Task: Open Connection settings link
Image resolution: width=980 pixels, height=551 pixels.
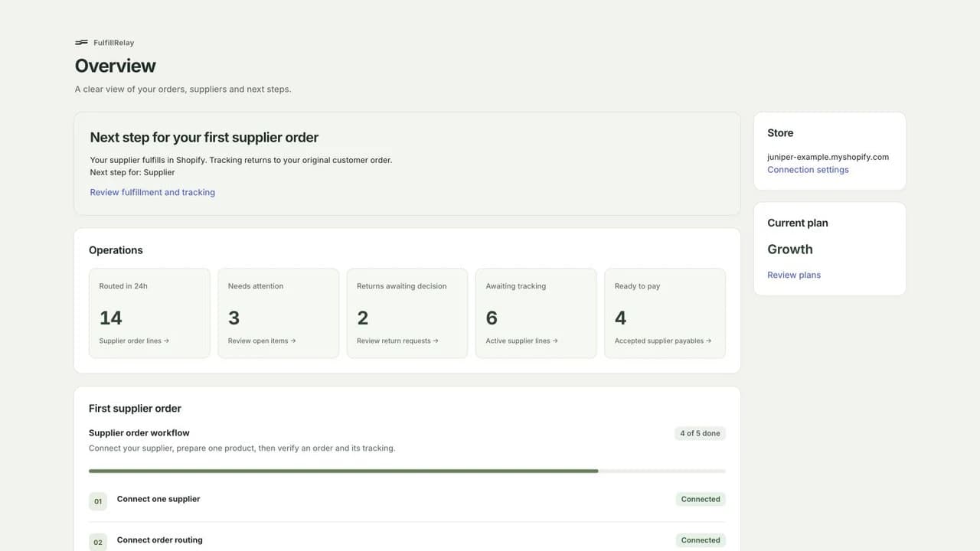Action: point(808,170)
